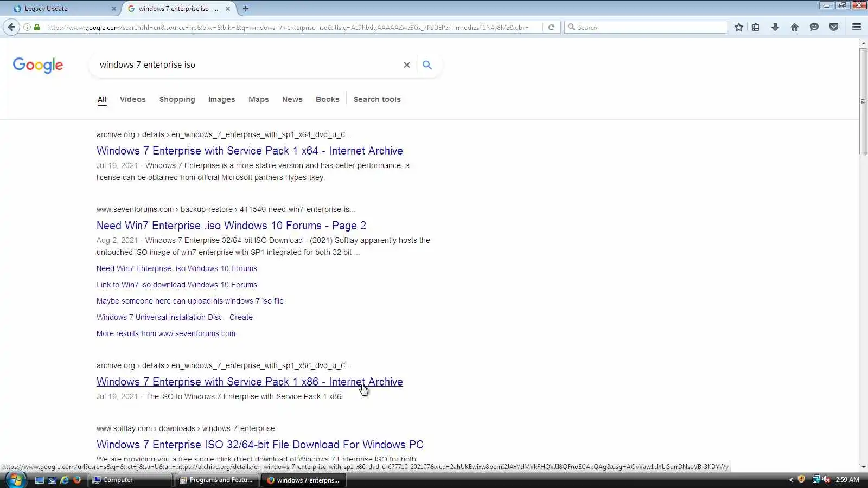Open Search tools options

pos(377,99)
